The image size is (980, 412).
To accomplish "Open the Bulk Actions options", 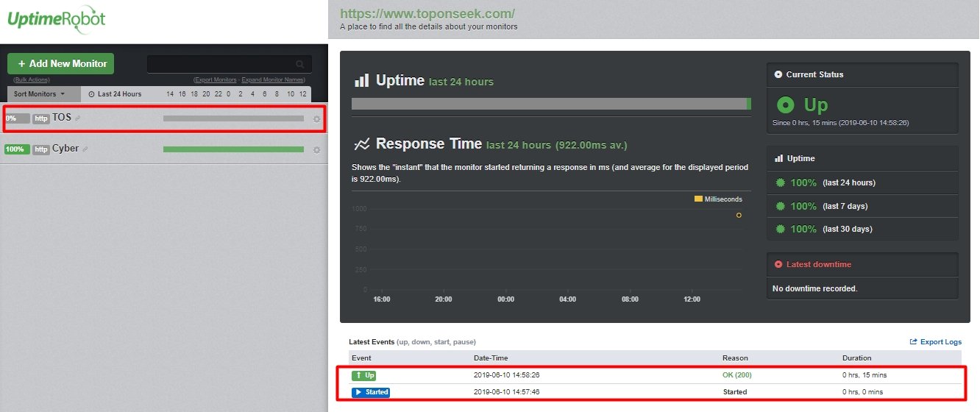I will coord(31,79).
